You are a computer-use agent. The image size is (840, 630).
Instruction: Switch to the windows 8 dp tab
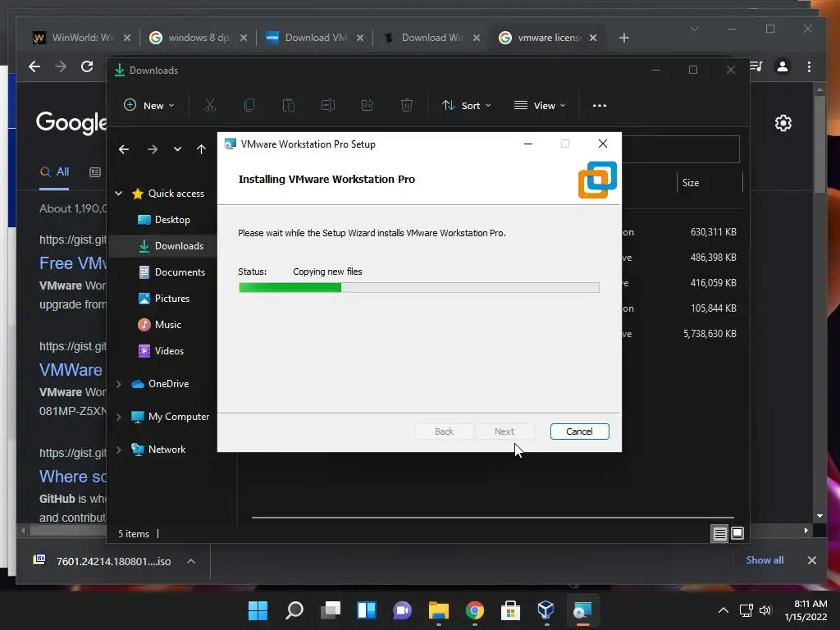[x=199, y=38]
